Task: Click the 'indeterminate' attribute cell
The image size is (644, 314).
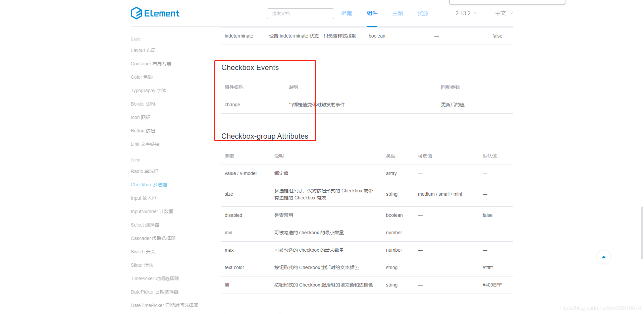Action: click(x=239, y=36)
